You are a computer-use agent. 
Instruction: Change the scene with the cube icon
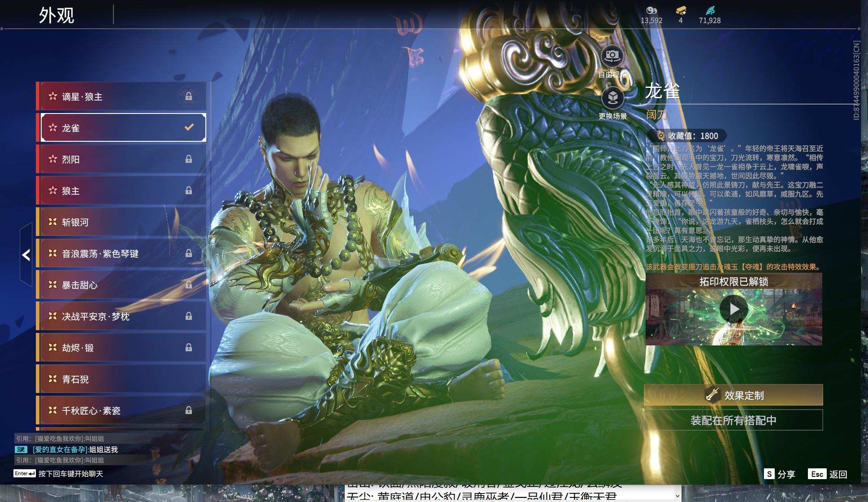pos(612,98)
